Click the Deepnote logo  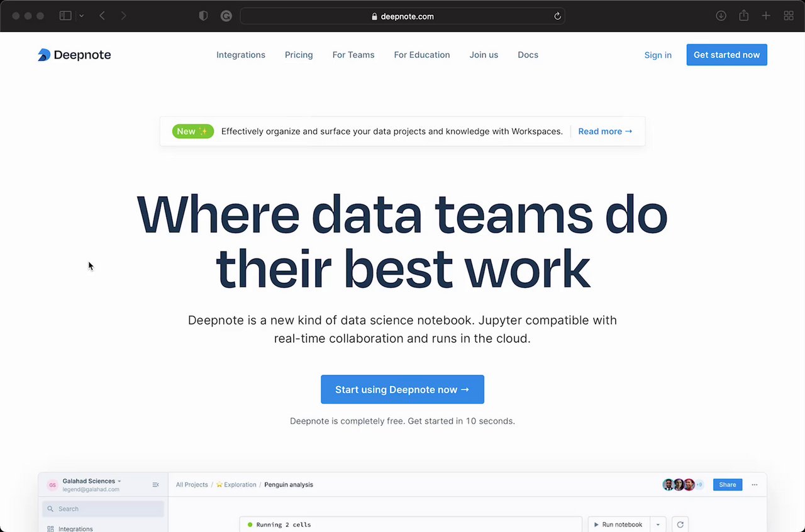pos(74,55)
